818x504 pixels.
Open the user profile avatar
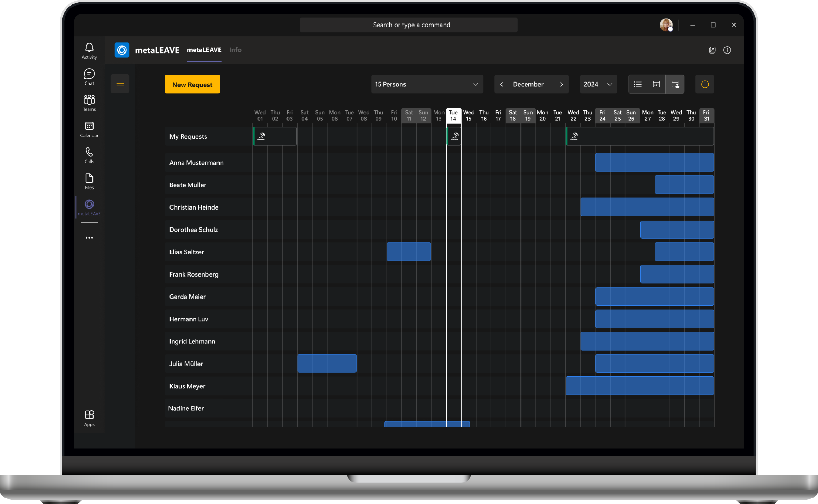point(666,25)
